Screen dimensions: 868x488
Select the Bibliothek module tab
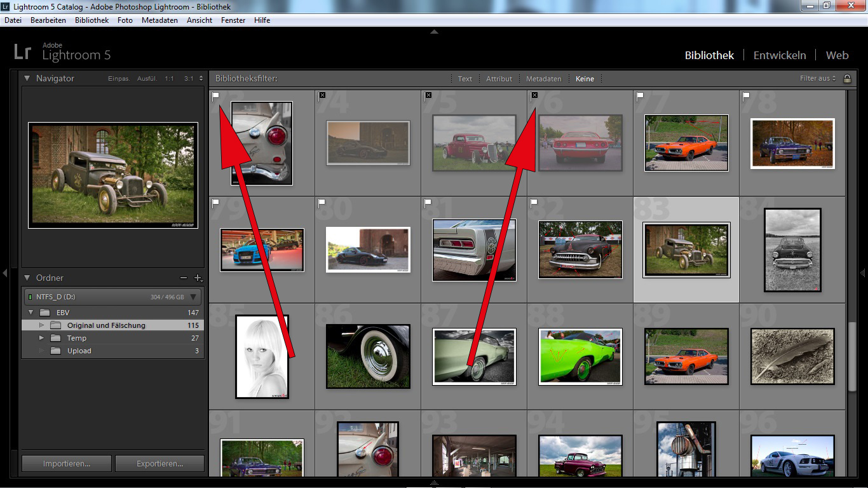(709, 55)
